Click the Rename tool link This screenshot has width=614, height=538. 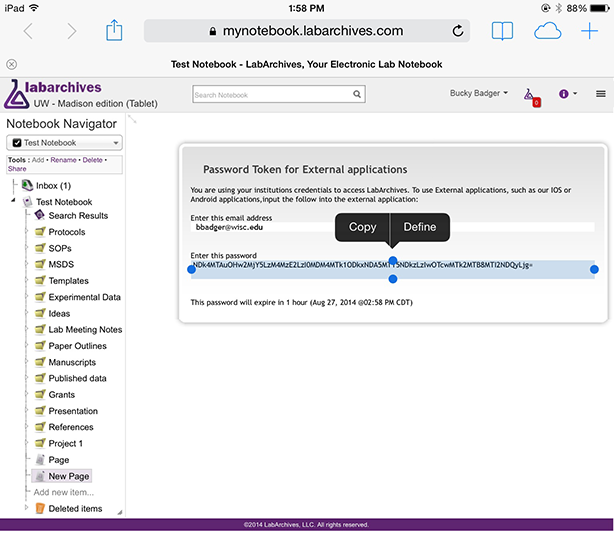click(x=63, y=160)
